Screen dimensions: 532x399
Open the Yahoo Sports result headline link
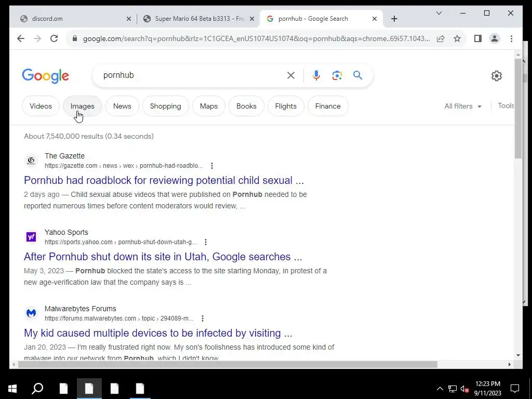pos(163,257)
